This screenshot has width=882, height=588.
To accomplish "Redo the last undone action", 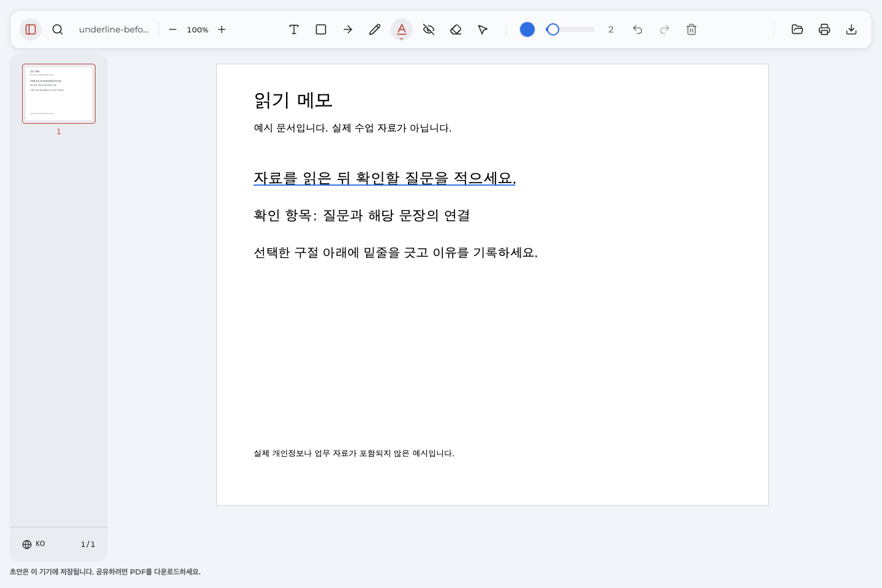I will point(665,29).
